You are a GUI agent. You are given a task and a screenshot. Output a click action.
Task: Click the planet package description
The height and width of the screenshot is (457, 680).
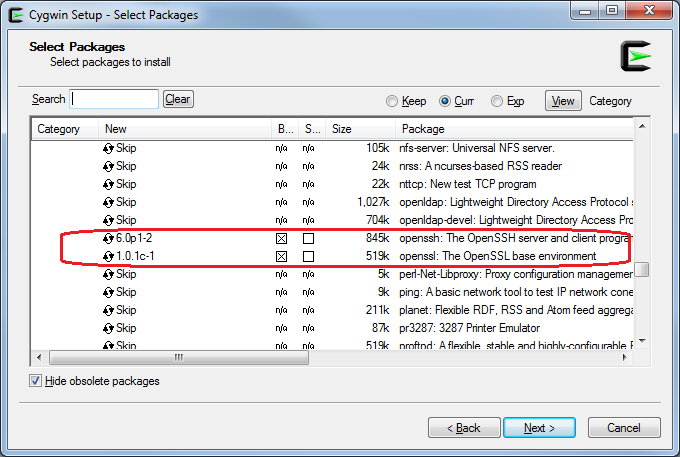click(516, 310)
